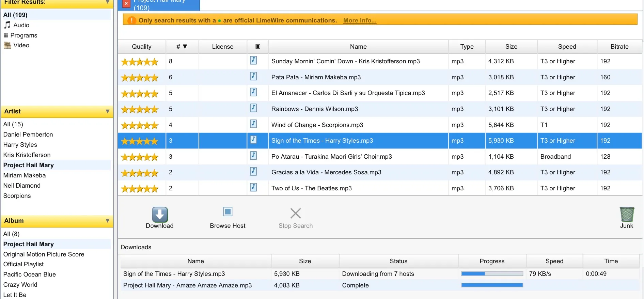Click the audio file icon for Rainbows - Dennis Wilson
The height and width of the screenshot is (299, 644).
[253, 108]
